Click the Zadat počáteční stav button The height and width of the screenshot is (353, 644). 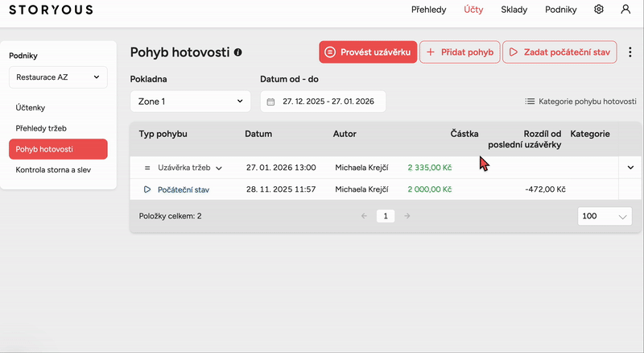[559, 52]
